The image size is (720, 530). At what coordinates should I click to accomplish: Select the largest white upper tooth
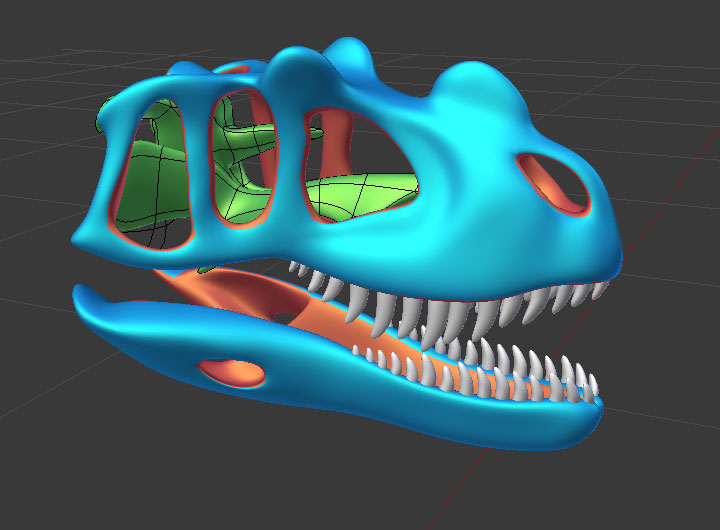[x=433, y=323]
